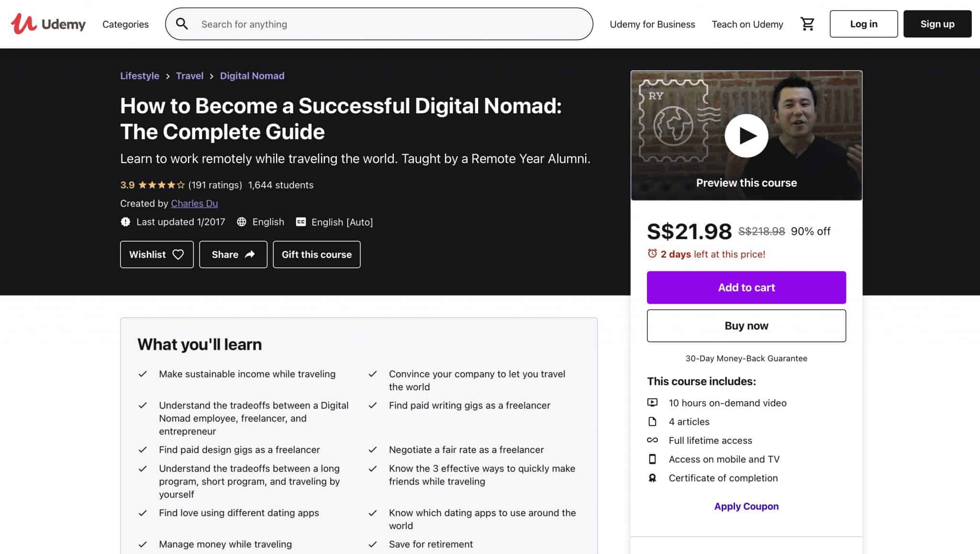Add course to Wishlist
This screenshot has width=980, height=554.
click(156, 255)
